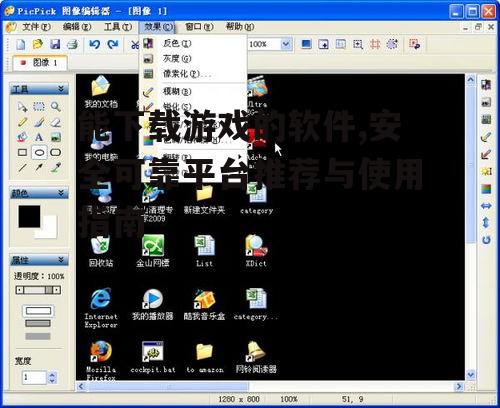Select the Rounded rectangle shape tool
500x408 pixels.
(55, 153)
